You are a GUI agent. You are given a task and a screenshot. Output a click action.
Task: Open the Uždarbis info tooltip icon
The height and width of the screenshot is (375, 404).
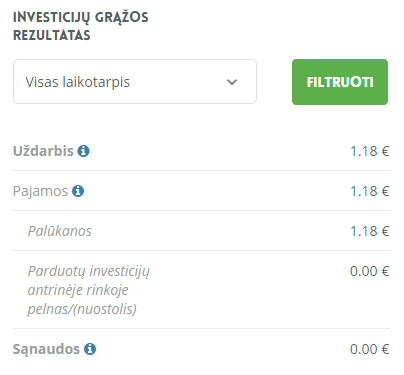pyautogui.click(x=84, y=151)
